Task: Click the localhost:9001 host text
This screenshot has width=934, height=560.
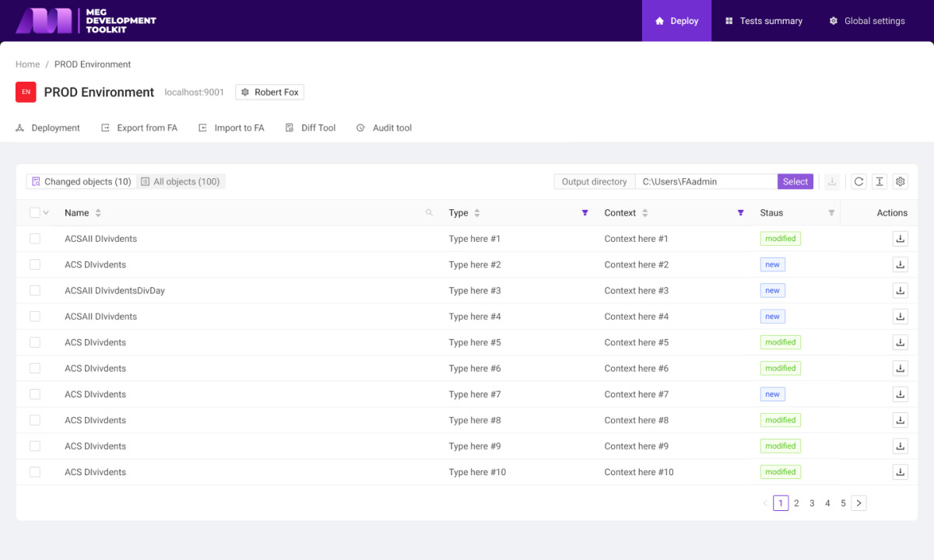Action: [x=195, y=93]
